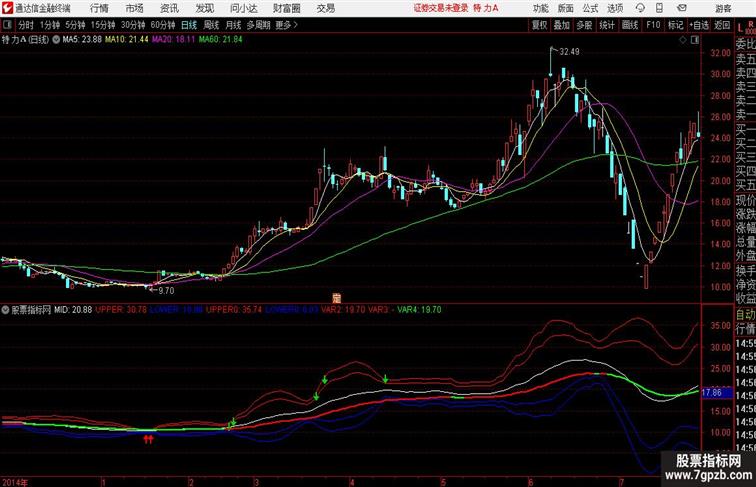
Task: Switch to 15分钟 chart period
Action: click(x=103, y=25)
